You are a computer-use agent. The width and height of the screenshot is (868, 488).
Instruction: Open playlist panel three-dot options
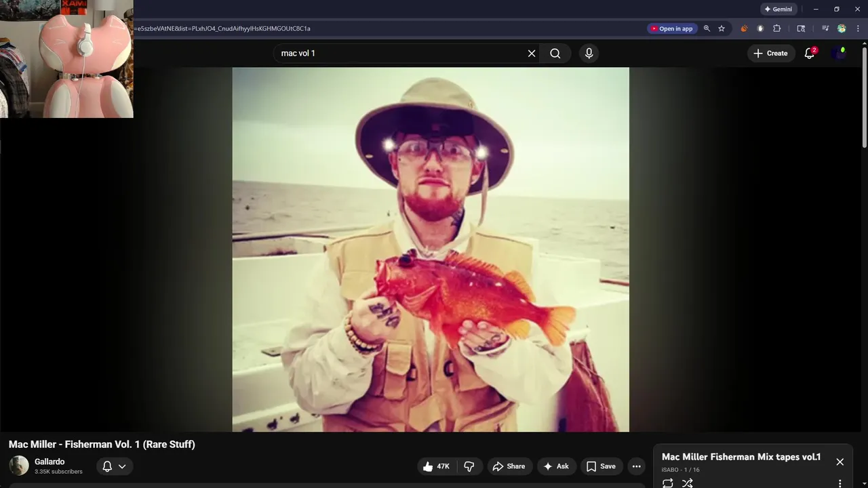840,483
